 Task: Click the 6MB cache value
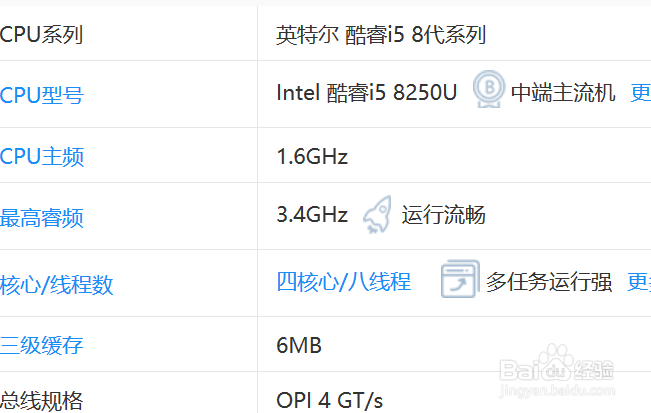coord(299,346)
